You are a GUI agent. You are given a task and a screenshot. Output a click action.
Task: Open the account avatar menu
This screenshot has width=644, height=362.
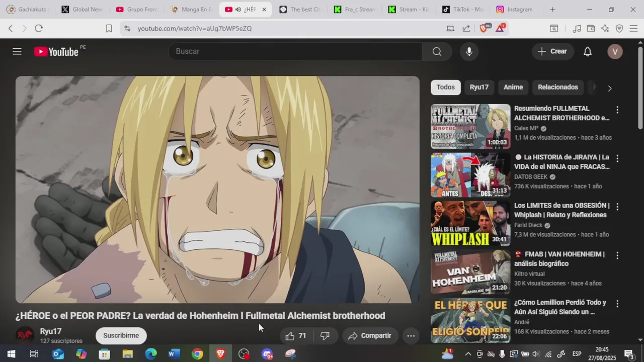pos(615,51)
